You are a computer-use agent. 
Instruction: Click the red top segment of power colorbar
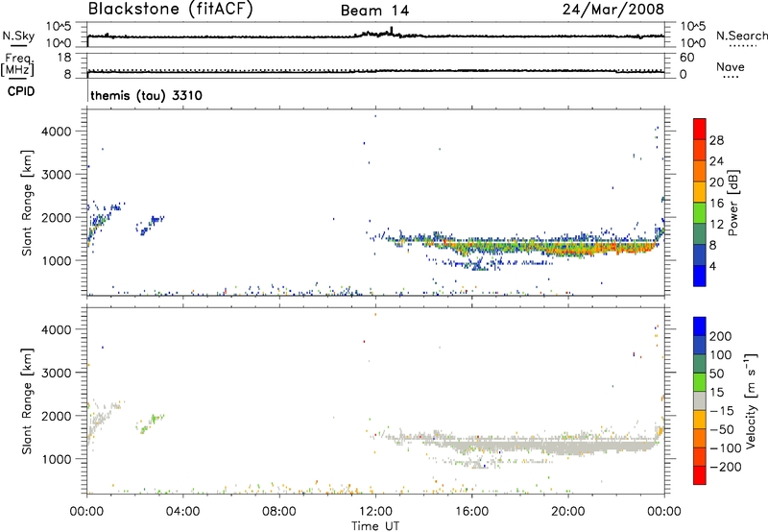click(x=700, y=129)
